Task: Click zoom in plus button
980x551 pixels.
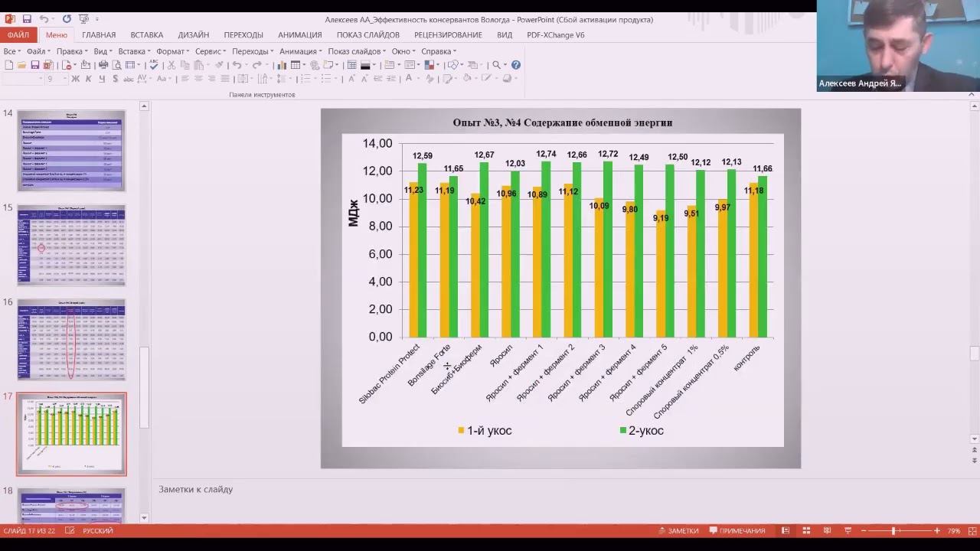Action: point(936,530)
